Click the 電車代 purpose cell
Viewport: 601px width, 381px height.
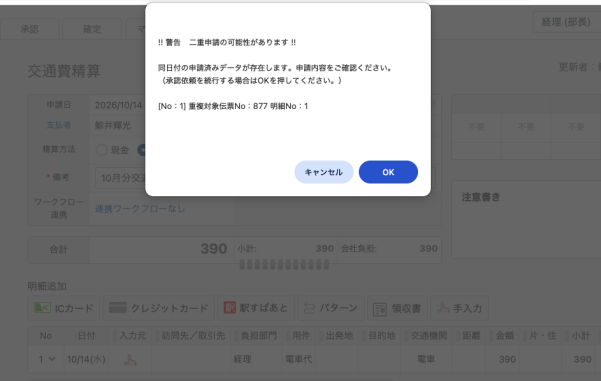[299, 359]
